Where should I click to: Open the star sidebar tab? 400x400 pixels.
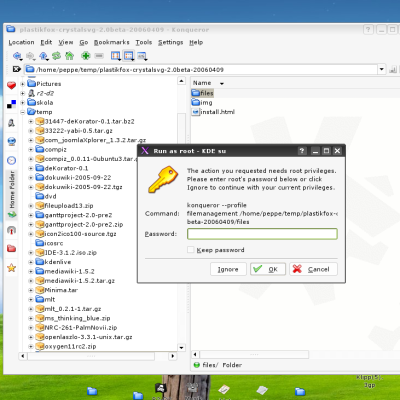pyautogui.click(x=11, y=267)
